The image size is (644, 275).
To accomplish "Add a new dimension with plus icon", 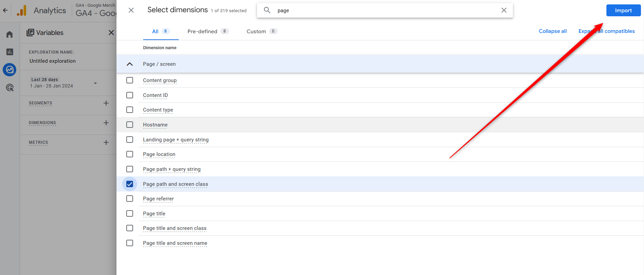I will coord(106,123).
